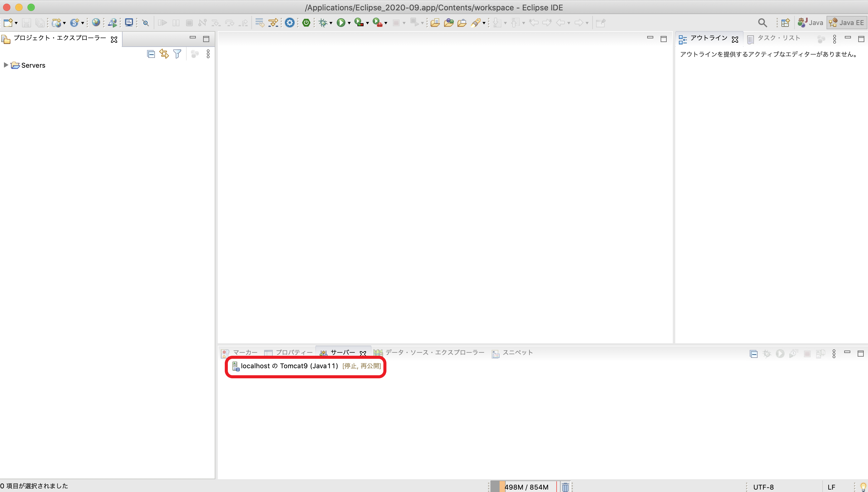868x492 pixels.
Task: Open the web project creation dropdown arrow
Action: coord(64,23)
